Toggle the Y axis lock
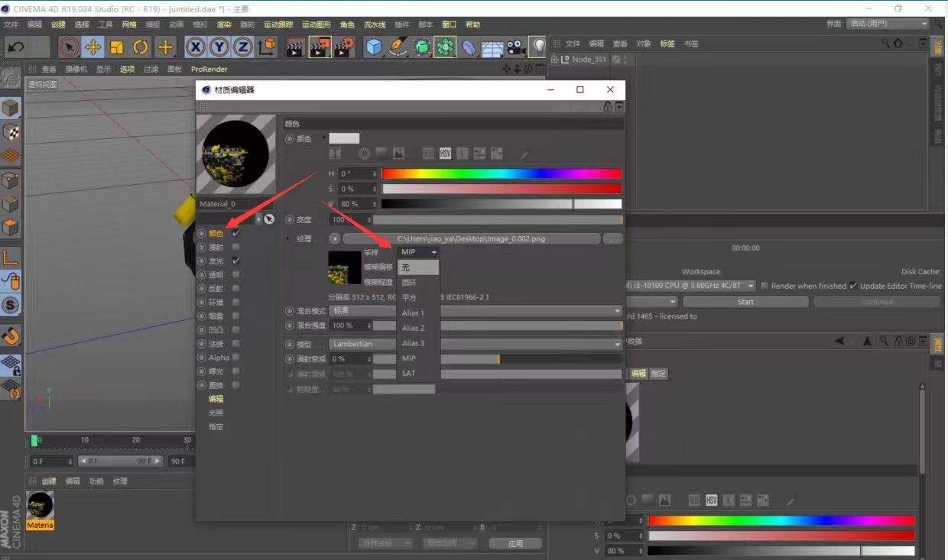The image size is (948, 560). pyautogui.click(x=219, y=47)
